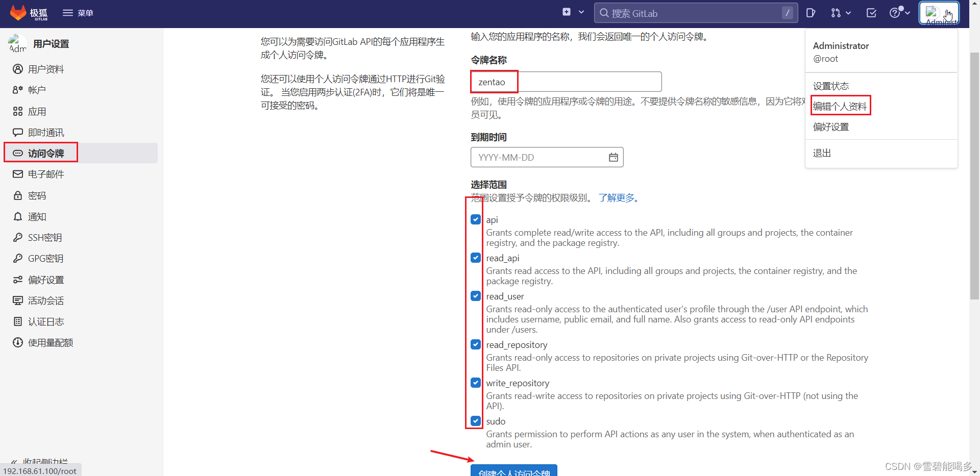Open the merge requests icon in top bar
Viewport: 980px width, 476px height.
point(837,13)
